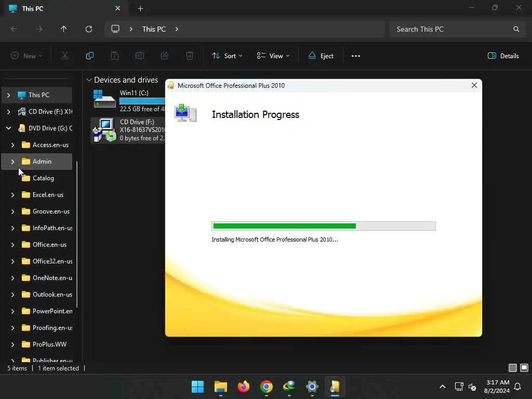Expand This PC in the navigation tree
532x399 pixels.
pyautogui.click(x=8, y=95)
